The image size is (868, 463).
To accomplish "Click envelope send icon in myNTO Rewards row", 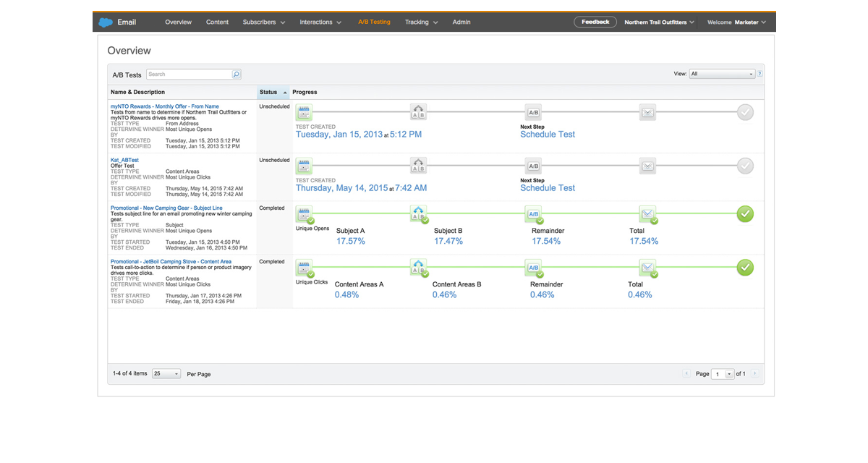I will [647, 112].
